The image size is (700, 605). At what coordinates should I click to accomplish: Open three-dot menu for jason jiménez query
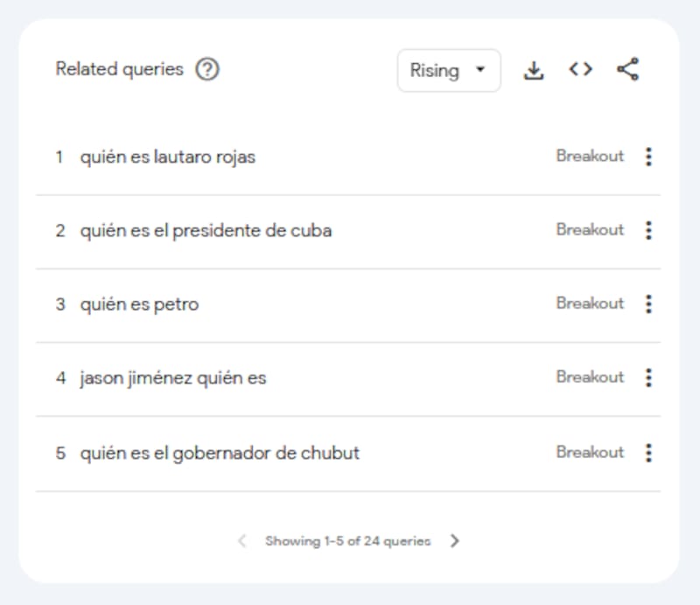point(648,377)
